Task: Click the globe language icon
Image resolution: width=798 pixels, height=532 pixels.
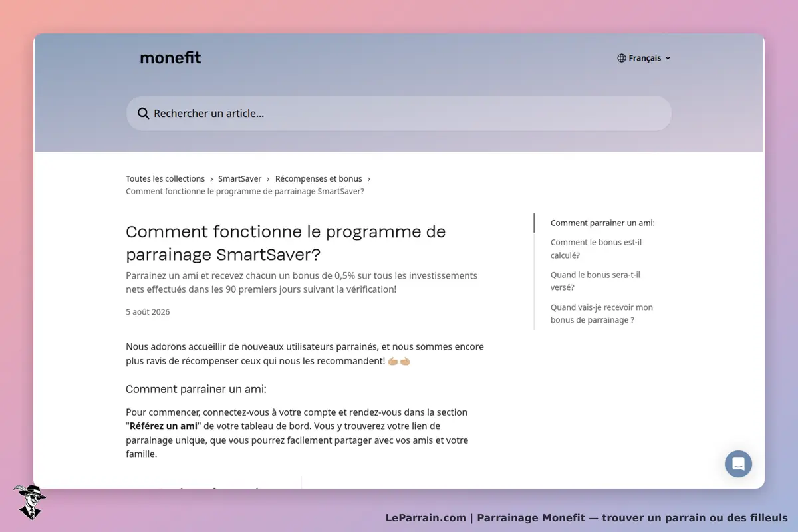Action: pyautogui.click(x=622, y=58)
